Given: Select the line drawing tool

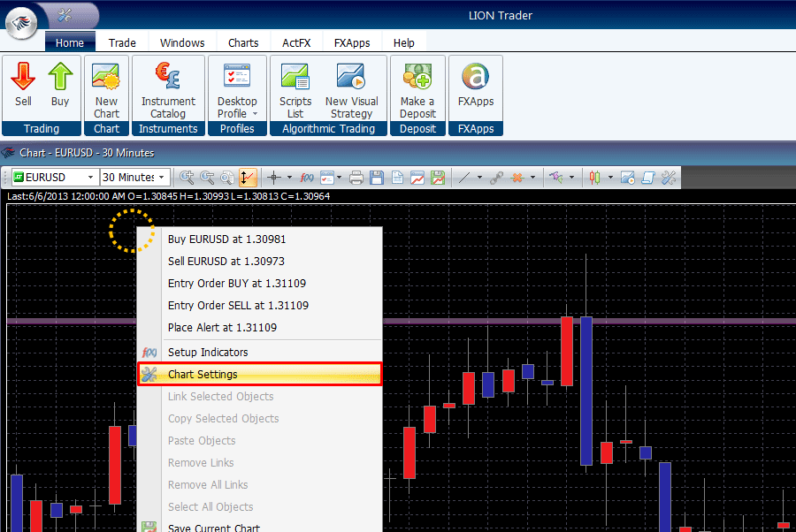Looking at the screenshot, I should [x=464, y=177].
